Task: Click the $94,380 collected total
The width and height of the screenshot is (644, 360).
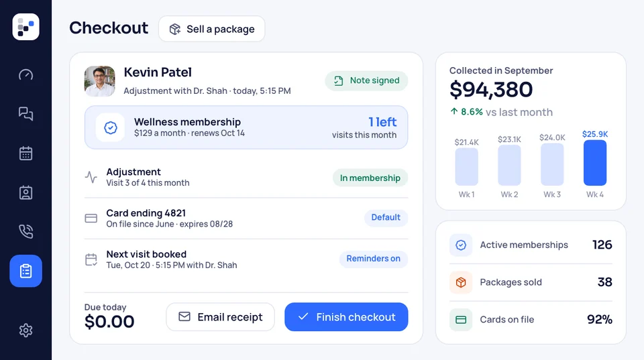Action: (x=491, y=89)
